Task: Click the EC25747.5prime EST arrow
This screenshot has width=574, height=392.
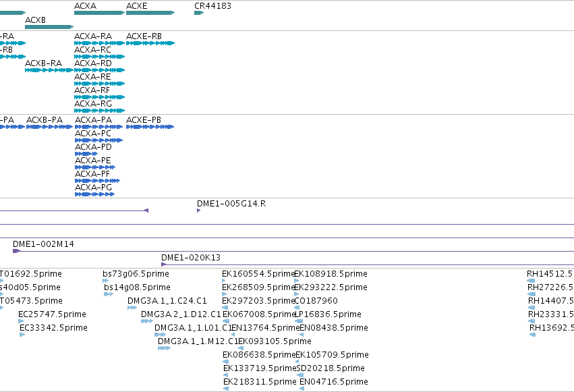Action: pos(21,321)
